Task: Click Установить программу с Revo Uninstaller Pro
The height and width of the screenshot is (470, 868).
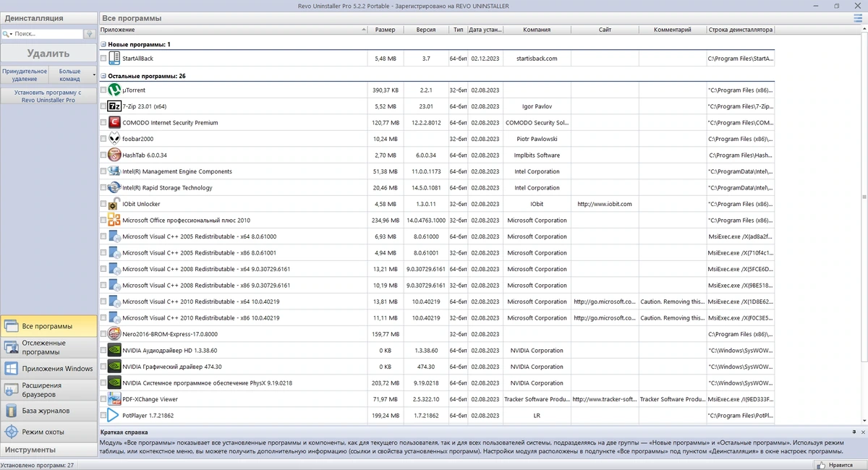Action: pos(48,96)
